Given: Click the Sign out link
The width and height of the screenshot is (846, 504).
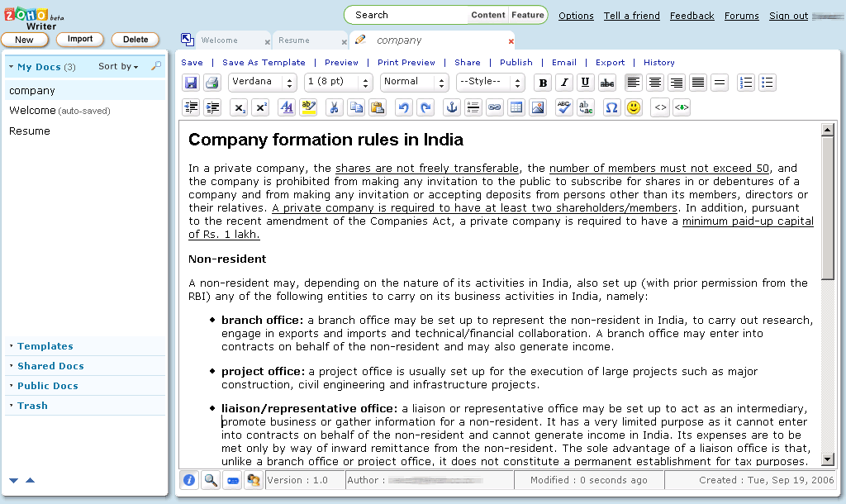Looking at the screenshot, I should point(788,16).
